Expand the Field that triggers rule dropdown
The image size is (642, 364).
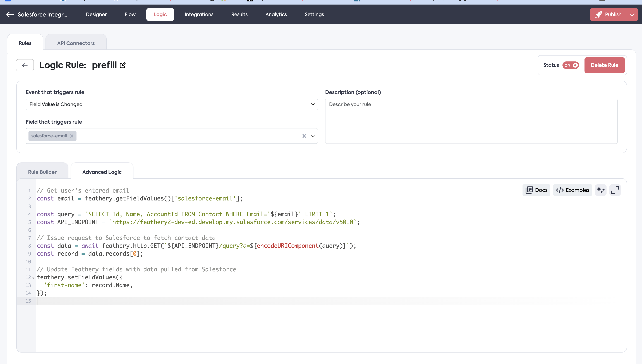313,136
